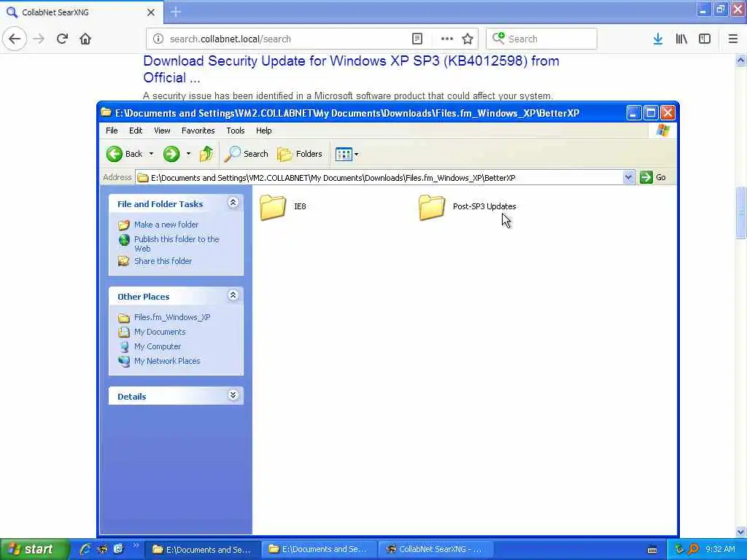Image resolution: width=747 pixels, height=560 pixels.
Task: Open My Documents from Other Places
Action: pos(160,332)
